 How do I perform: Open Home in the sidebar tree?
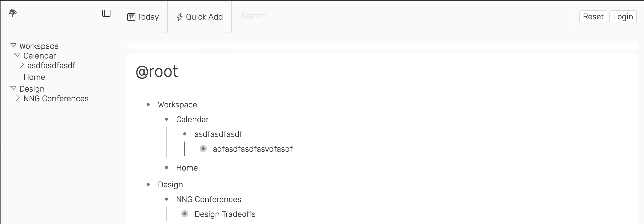pos(34,77)
